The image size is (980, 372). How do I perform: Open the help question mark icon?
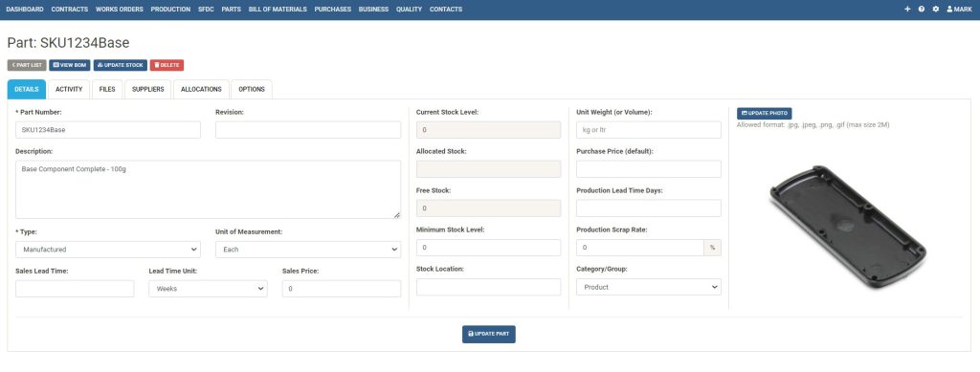coord(922,10)
